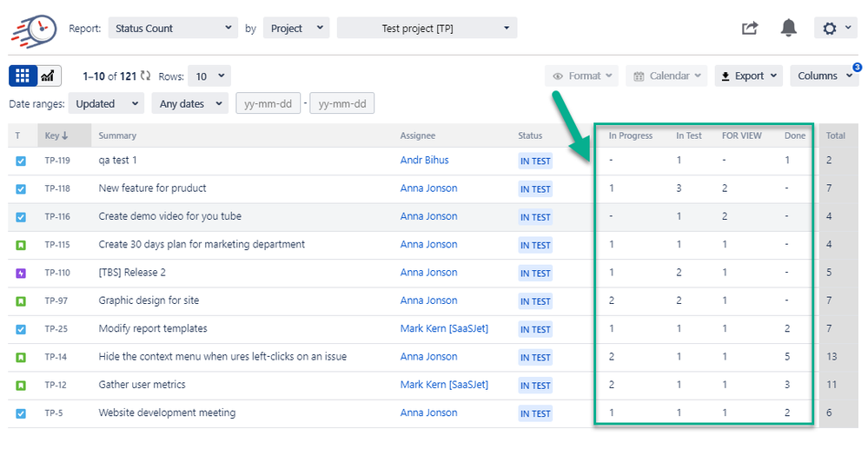Open Anna Jonson link for TP-118
Image resolution: width=868 pixels, height=449 pixels.
pos(429,188)
